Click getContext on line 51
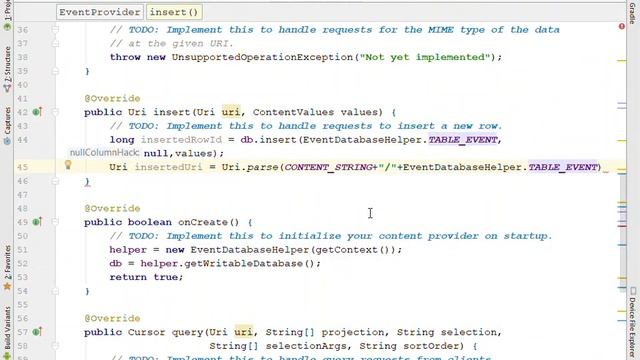The image size is (640, 360). point(347,250)
